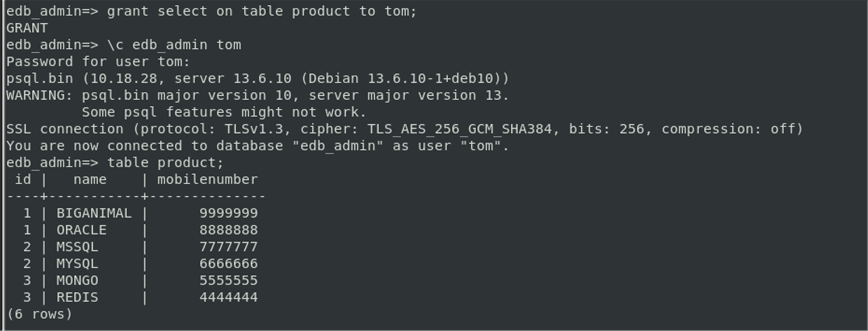The height and width of the screenshot is (331, 868).
Task: Click the MONGO row name cell
Action: coord(77,281)
